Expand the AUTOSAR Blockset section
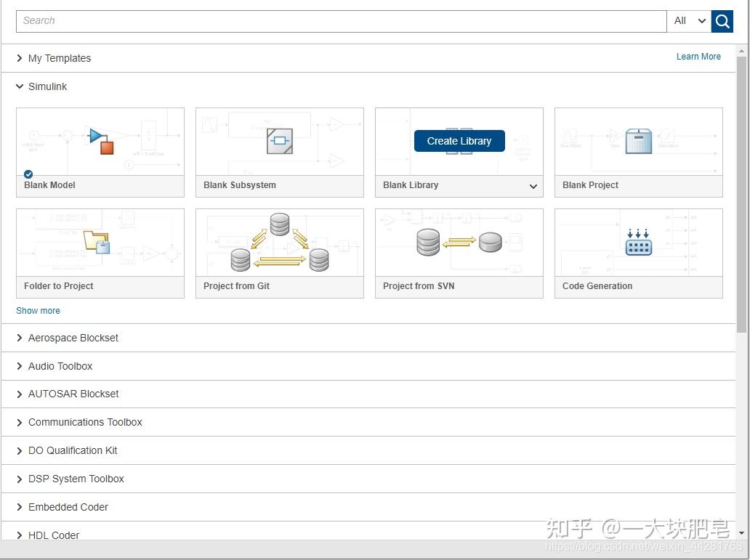Viewport: 750px width, 560px height. (20, 394)
